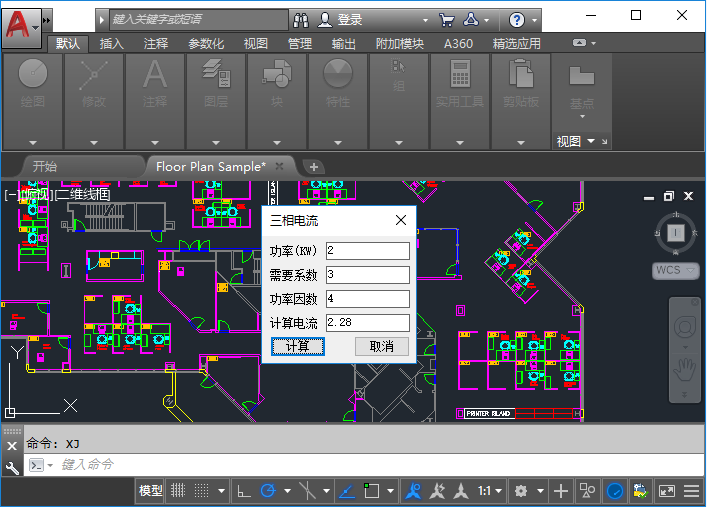The height and width of the screenshot is (507, 707).
Task: Close the 三相电流 dialog
Action: pos(401,220)
